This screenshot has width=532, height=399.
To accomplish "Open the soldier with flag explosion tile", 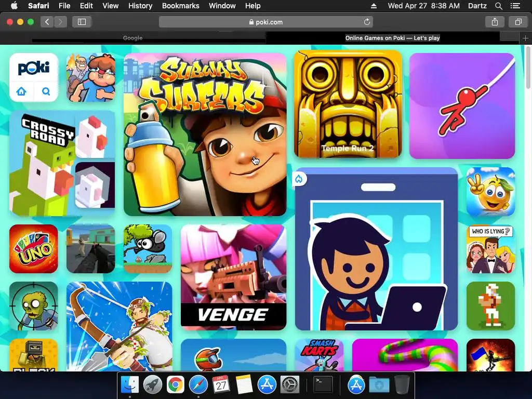I will [x=490, y=355].
